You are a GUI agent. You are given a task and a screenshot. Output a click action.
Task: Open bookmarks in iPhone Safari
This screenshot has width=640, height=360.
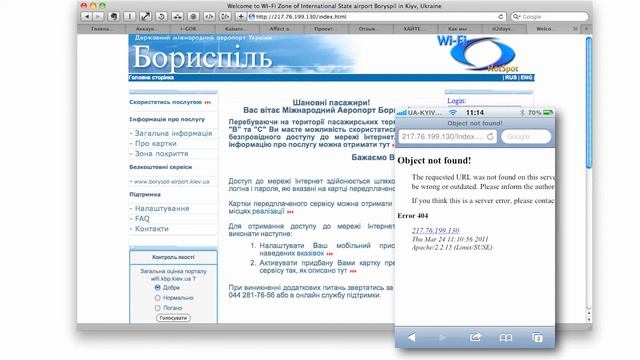coord(506,338)
